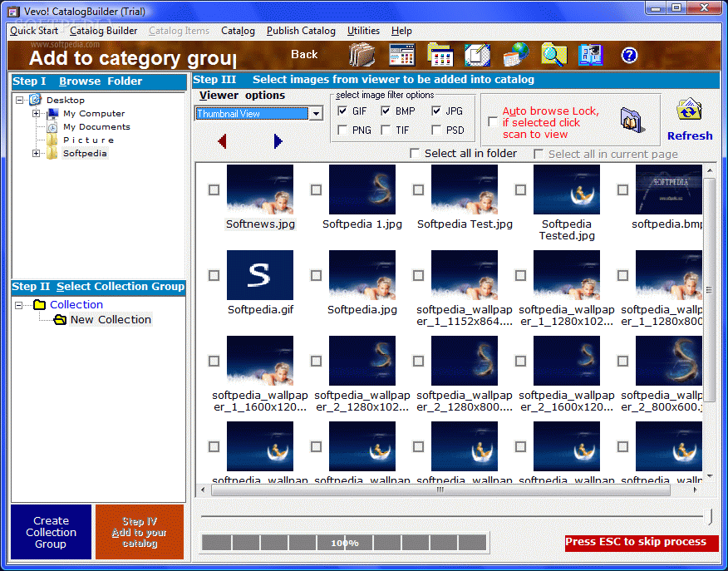Open the folder with thumbnails grid icon
The height and width of the screenshot is (571, 728).
(440, 55)
